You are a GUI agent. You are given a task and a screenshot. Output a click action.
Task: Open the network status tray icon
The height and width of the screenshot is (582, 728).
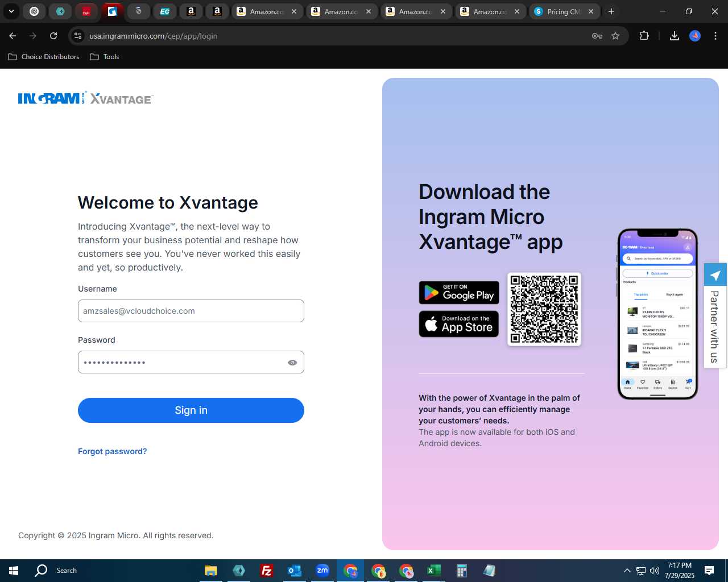click(x=641, y=571)
